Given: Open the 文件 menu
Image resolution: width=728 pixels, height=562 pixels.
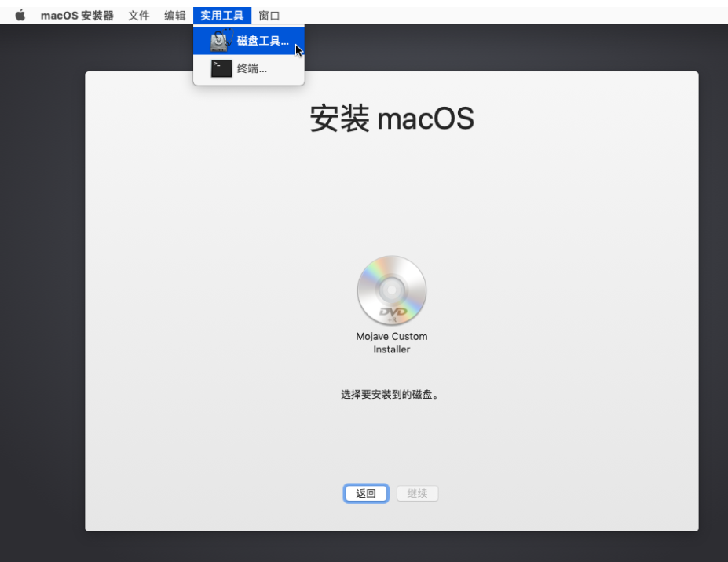Looking at the screenshot, I should [x=138, y=16].
